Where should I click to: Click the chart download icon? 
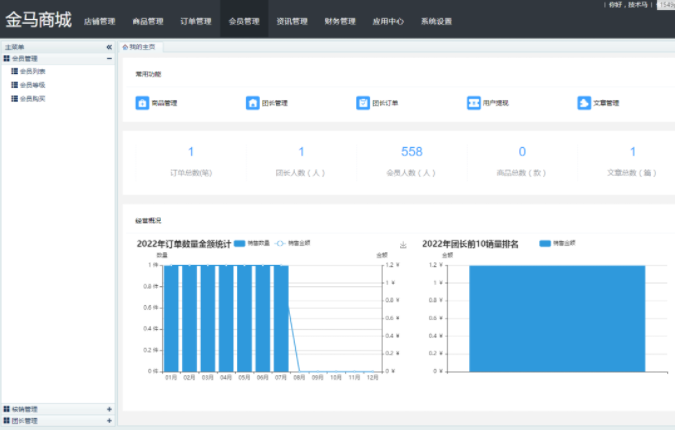pyautogui.click(x=403, y=244)
